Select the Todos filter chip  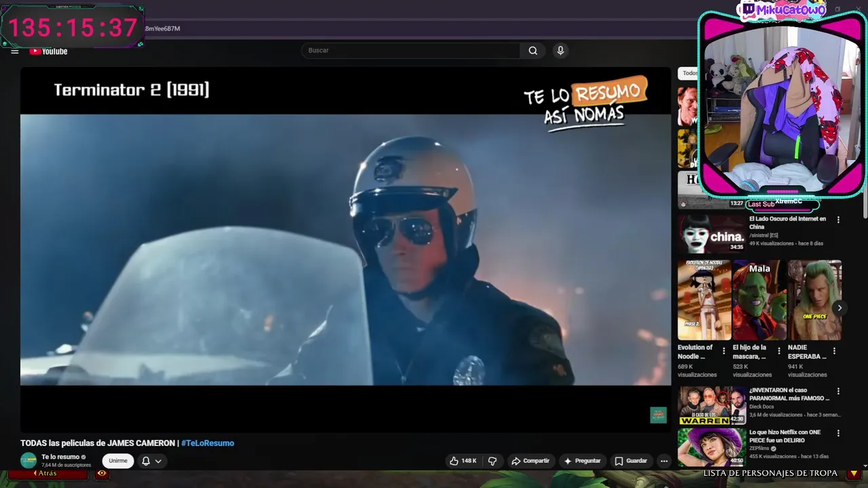(688, 73)
